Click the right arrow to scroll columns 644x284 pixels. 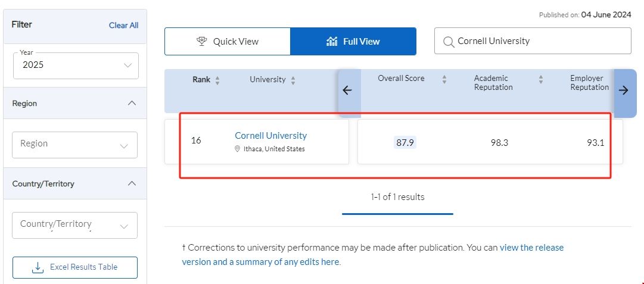[624, 90]
